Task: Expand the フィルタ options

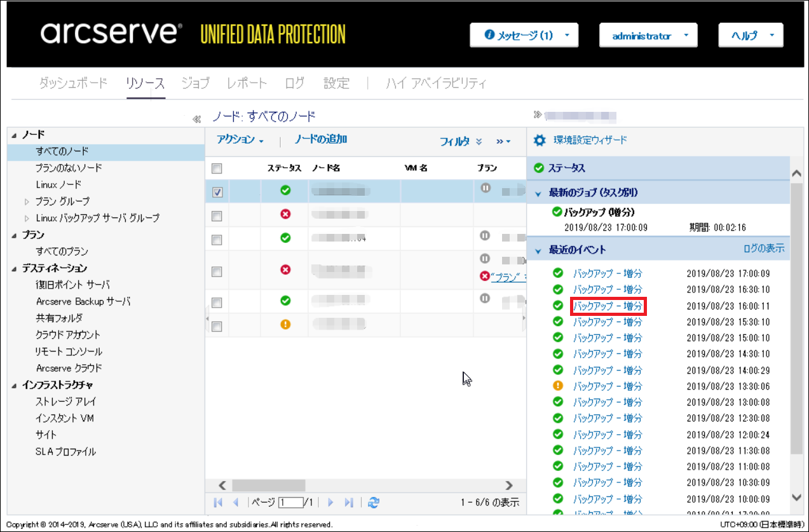Action: (x=461, y=141)
